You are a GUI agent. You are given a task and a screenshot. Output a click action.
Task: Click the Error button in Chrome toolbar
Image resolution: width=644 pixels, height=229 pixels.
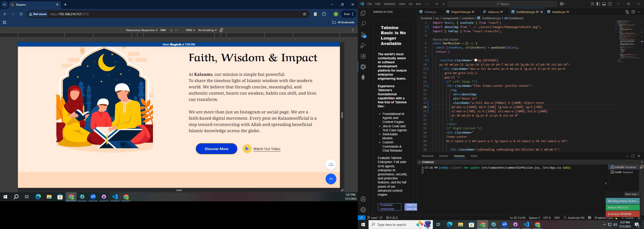(349, 14)
